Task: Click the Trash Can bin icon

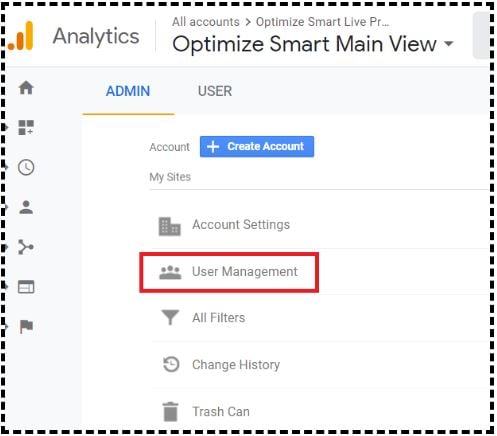Action: [x=171, y=412]
